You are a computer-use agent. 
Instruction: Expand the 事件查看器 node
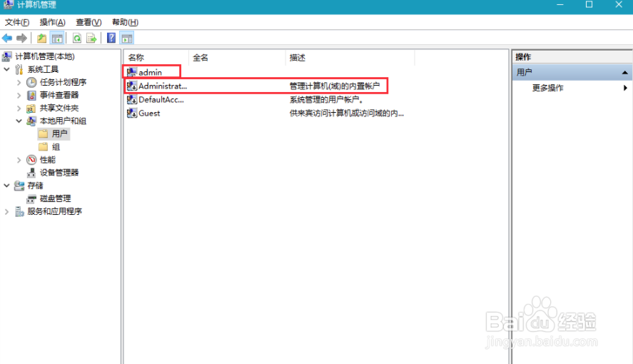point(19,95)
